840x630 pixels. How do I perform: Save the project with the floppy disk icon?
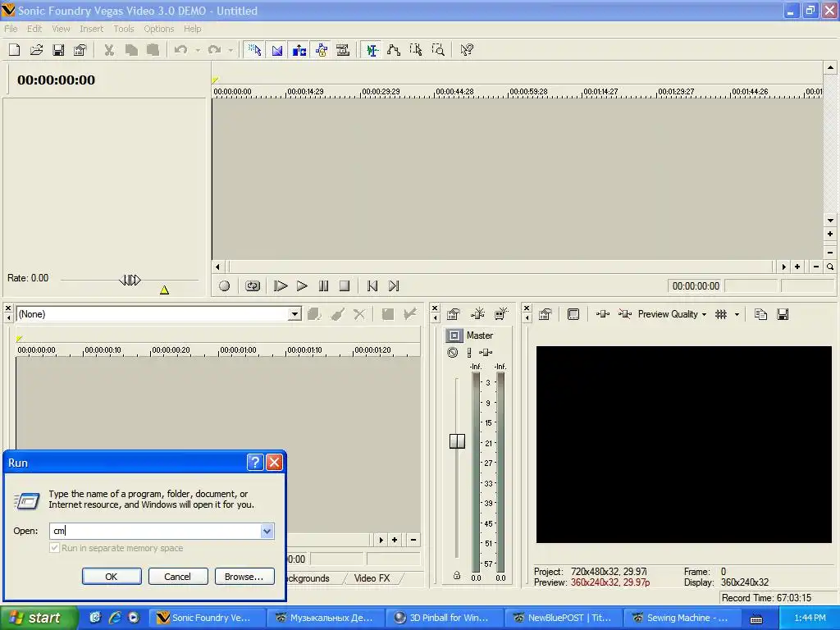point(58,50)
